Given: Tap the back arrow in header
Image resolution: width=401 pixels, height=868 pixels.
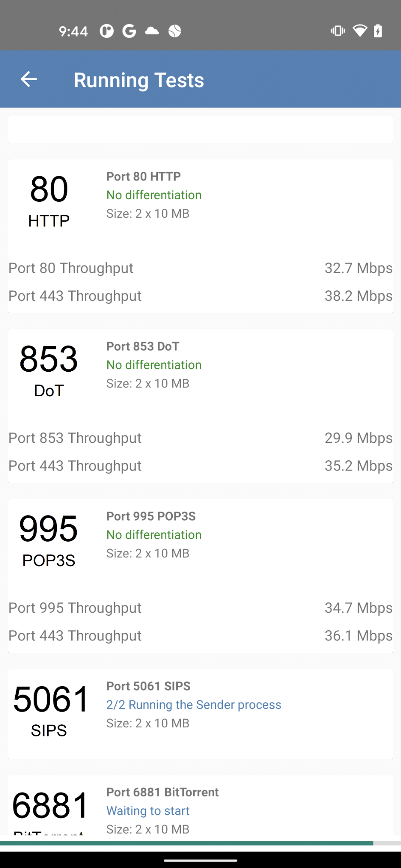Looking at the screenshot, I should tap(29, 79).
